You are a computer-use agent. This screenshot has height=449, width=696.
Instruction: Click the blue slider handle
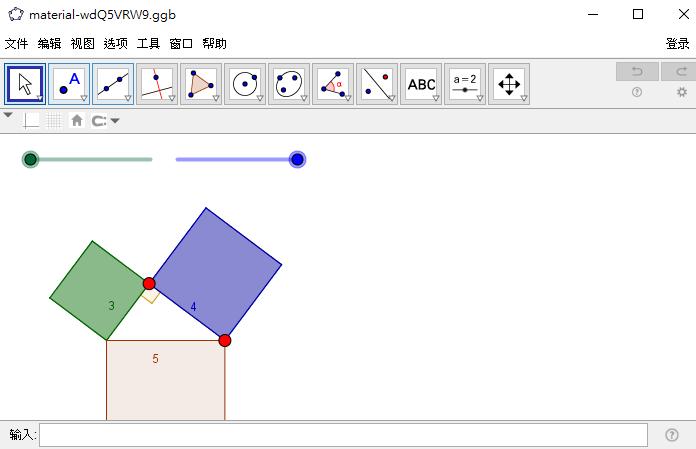297,159
